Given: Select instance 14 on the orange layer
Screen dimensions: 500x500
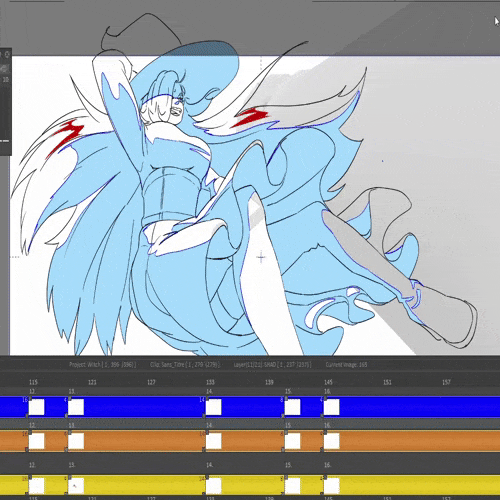Looking at the screenshot, I should coord(214,441).
